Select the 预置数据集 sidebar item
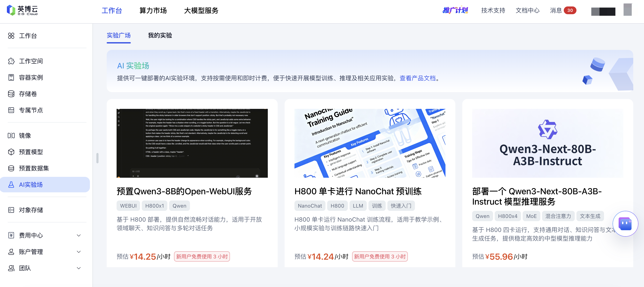The height and width of the screenshot is (287, 644). 45,168
